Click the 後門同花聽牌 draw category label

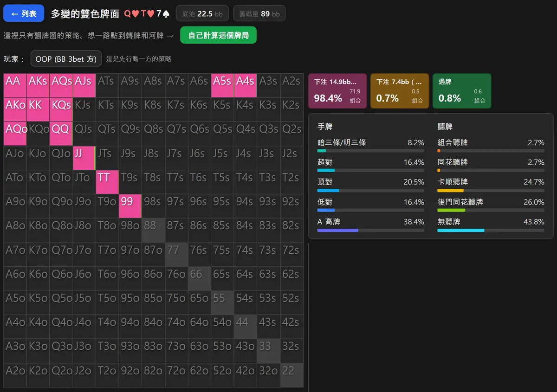pos(460,202)
